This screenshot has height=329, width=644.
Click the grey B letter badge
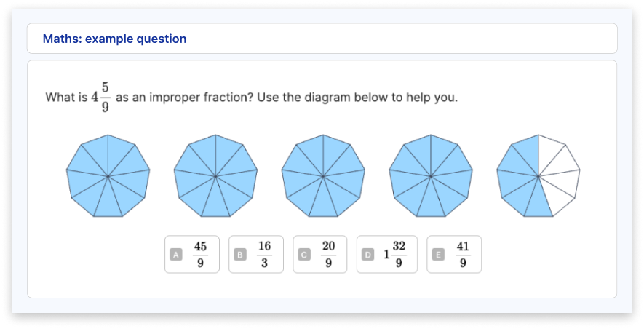coord(240,255)
